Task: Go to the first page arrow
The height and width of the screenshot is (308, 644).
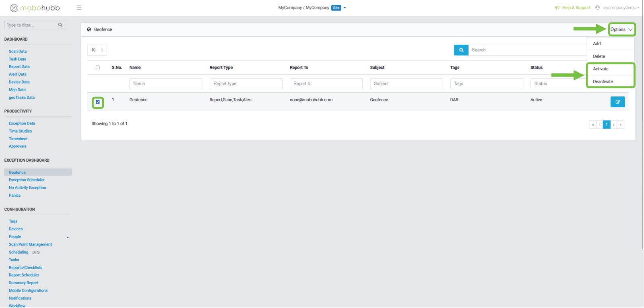Action: 592,125
